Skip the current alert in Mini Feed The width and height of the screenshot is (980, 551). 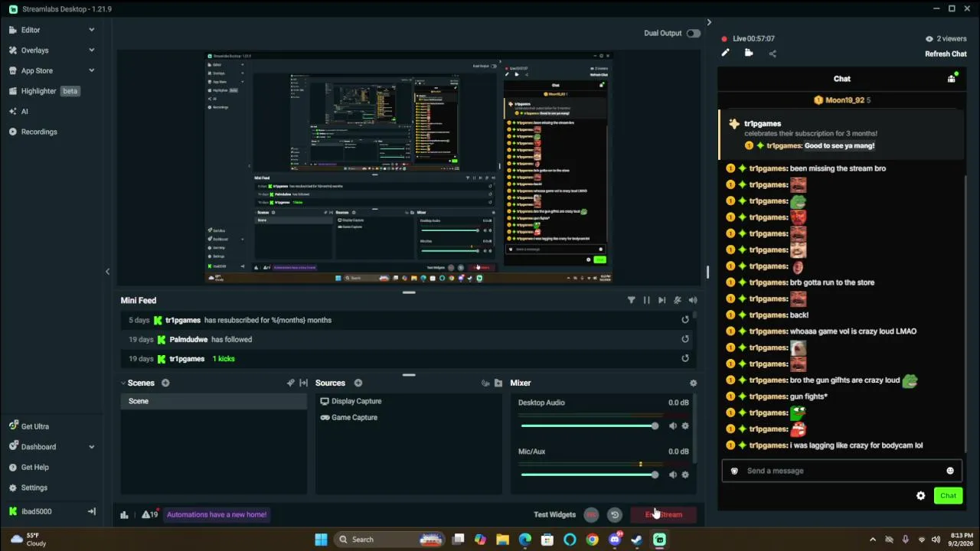[661, 300]
